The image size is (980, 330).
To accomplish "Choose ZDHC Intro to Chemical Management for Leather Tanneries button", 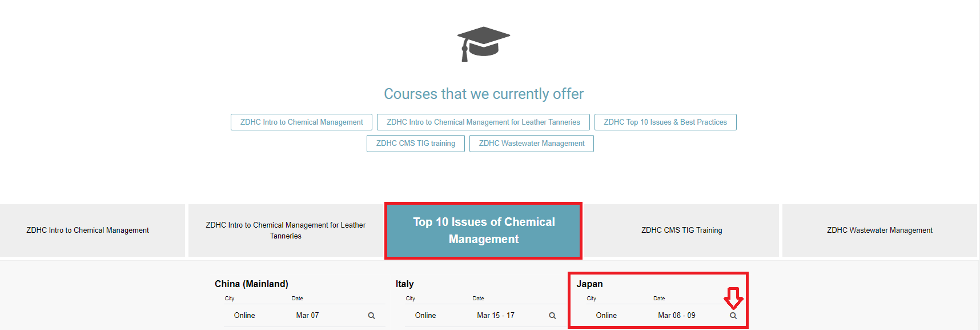I will [483, 122].
